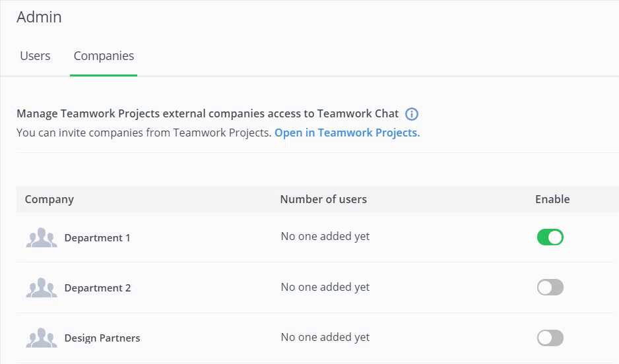Click Department 2's 'No one added yet' text
This screenshot has width=619, height=364.
click(325, 287)
